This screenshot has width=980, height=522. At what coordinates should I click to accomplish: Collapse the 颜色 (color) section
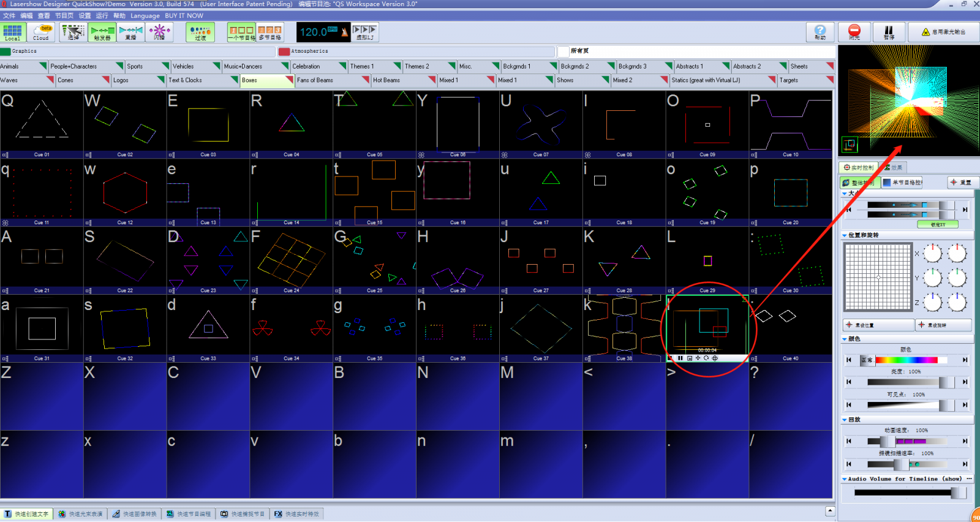coord(845,339)
